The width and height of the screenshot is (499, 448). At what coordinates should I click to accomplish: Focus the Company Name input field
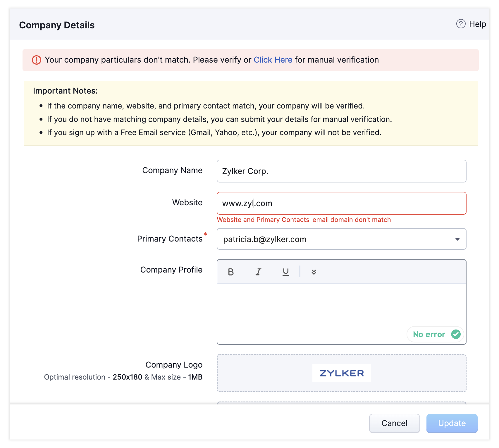[341, 171]
